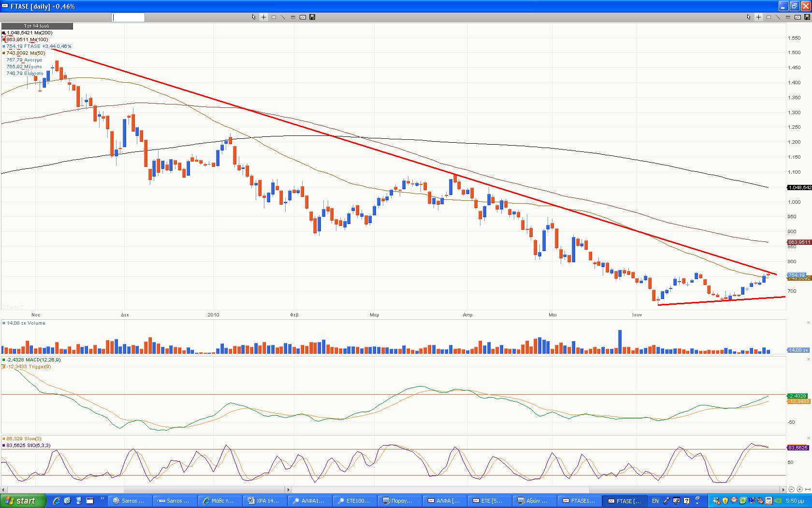The width and height of the screenshot is (812, 508).
Task: Select the rectangle tool in the right toolbar
Action: click(768, 17)
